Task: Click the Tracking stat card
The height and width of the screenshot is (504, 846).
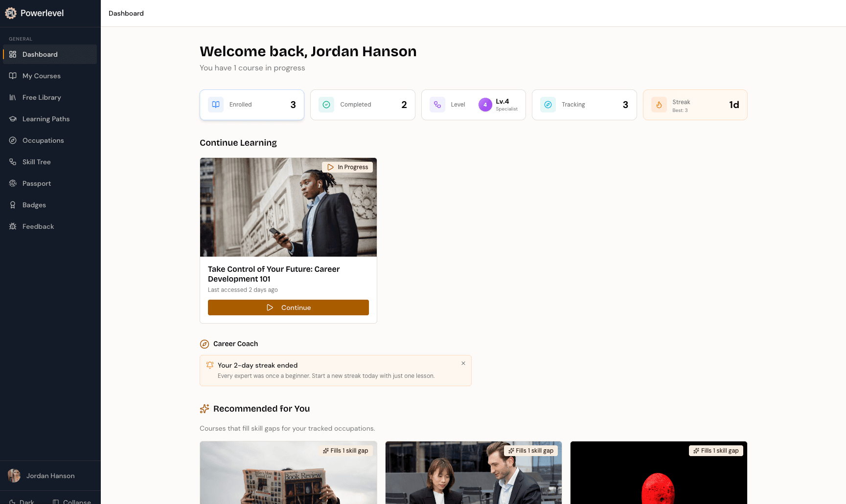Action: pos(584,105)
